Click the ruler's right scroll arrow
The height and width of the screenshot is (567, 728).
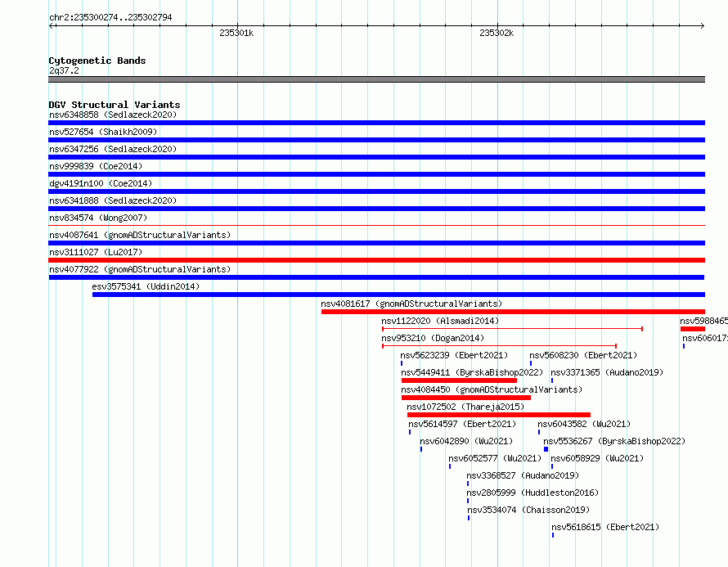[703, 26]
